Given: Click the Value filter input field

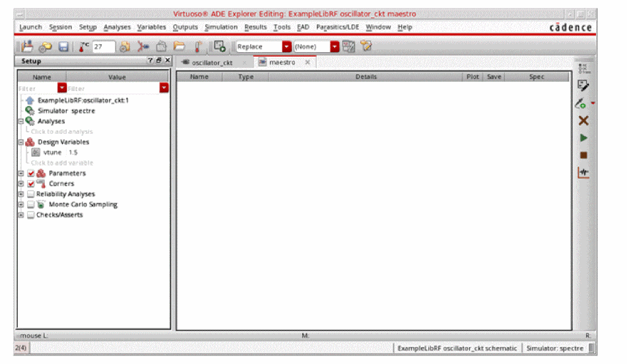Looking at the screenshot, I should click(113, 88).
